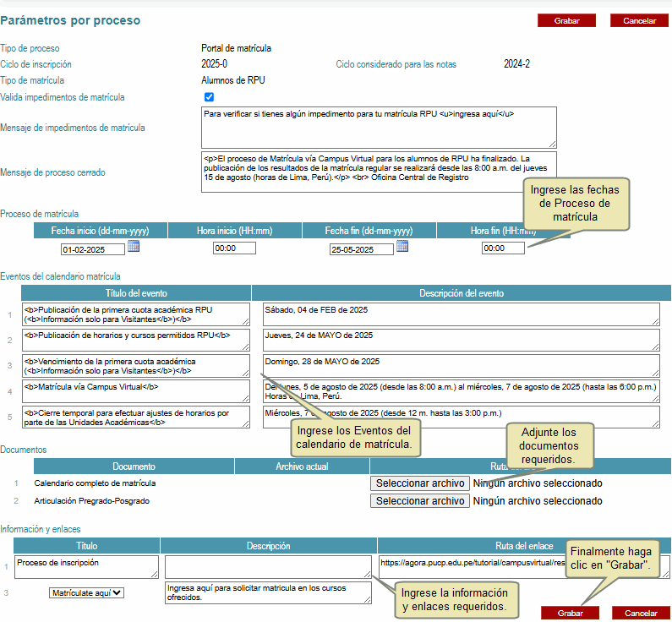
Task: Click the bottom Cancelar button
Action: [x=641, y=613]
